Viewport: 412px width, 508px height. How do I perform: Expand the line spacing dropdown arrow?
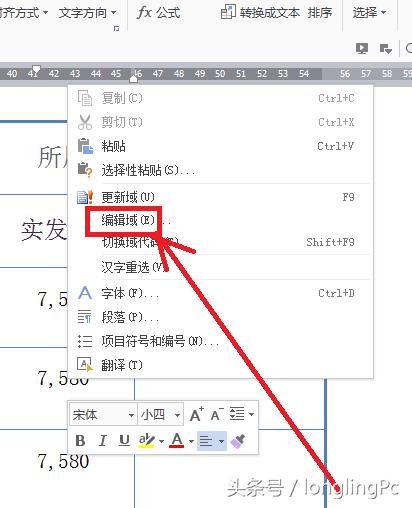point(251,414)
